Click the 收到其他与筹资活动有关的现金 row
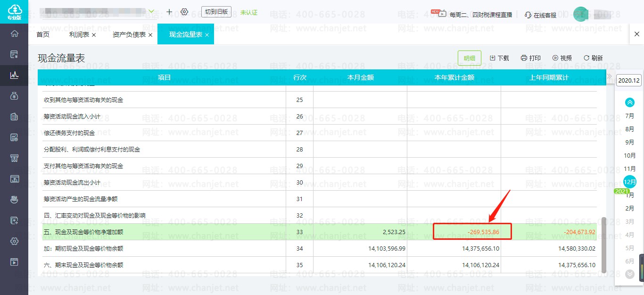 click(319, 100)
